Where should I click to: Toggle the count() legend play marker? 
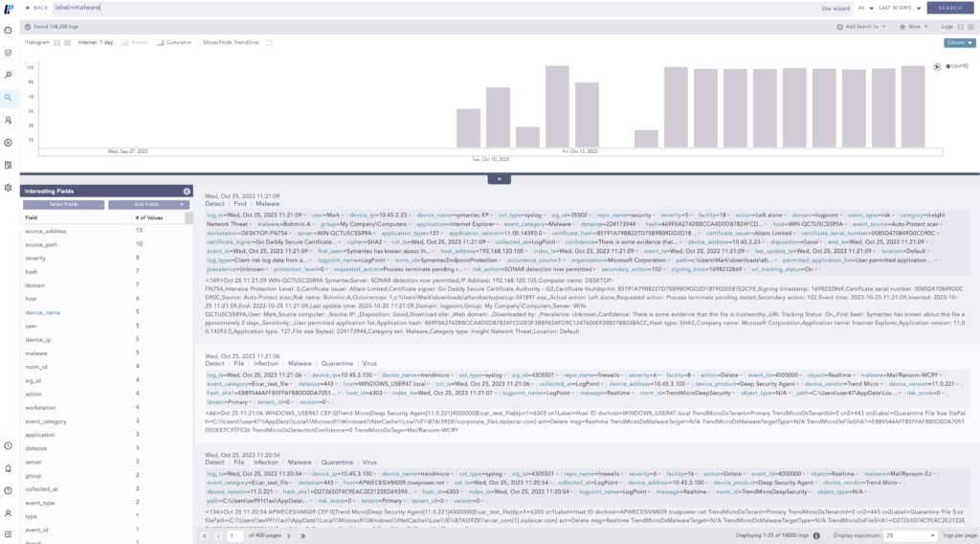(937, 66)
